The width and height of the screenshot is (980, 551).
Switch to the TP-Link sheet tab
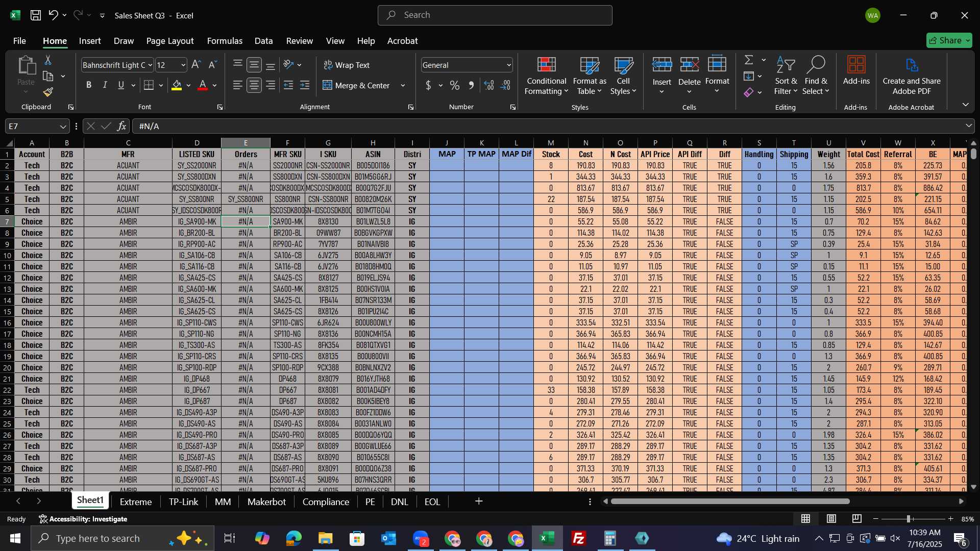pos(183,502)
